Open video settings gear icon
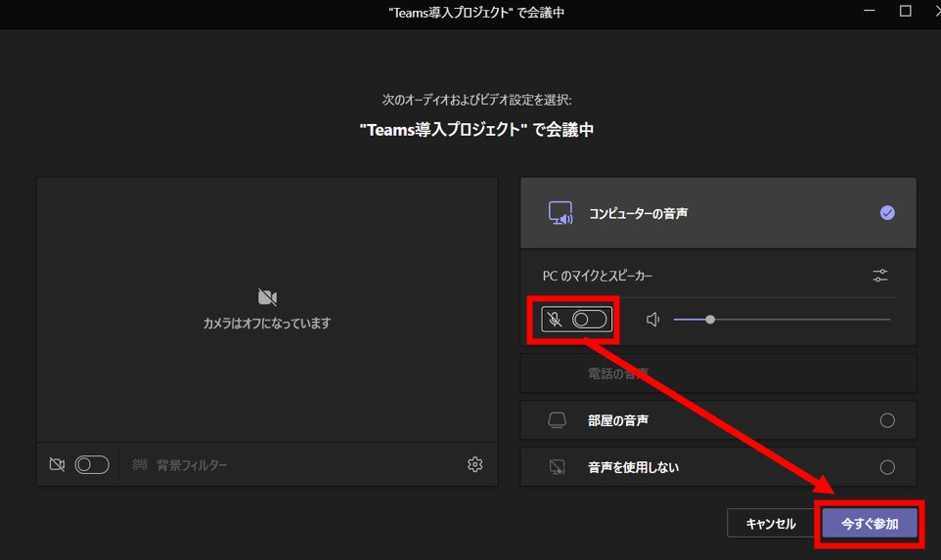This screenshot has height=560, width=941. coord(474,464)
